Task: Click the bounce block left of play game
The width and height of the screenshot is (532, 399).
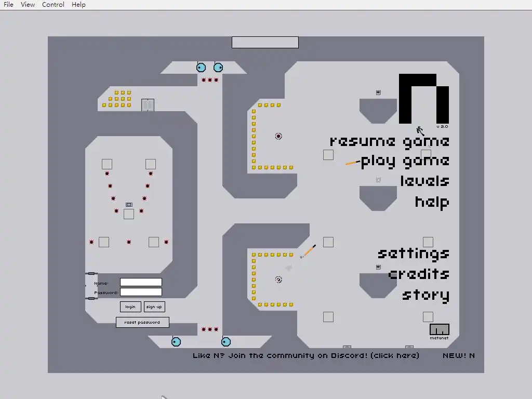Action: click(x=328, y=155)
